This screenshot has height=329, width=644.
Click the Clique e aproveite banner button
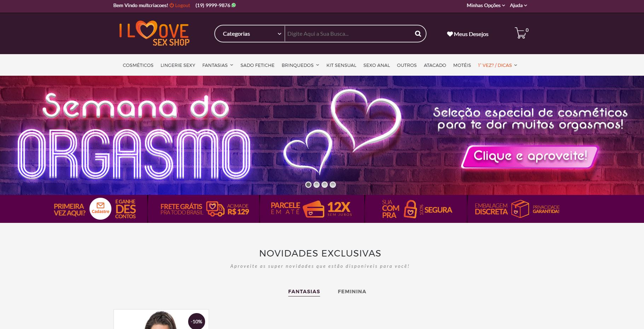(530, 156)
